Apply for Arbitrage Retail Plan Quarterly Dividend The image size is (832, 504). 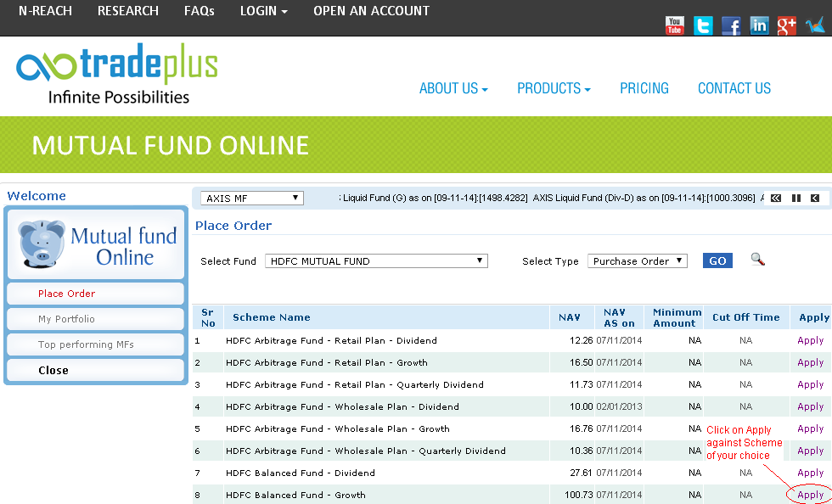click(810, 384)
